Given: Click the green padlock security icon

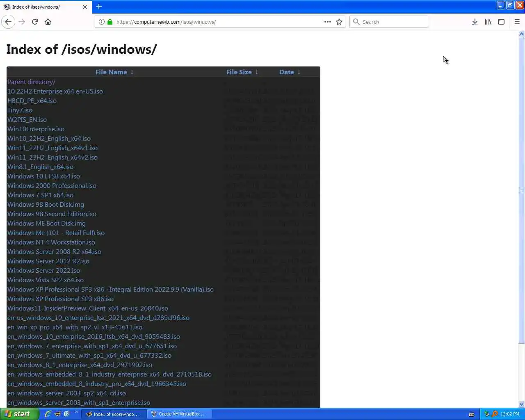Looking at the screenshot, I should [x=110, y=22].
